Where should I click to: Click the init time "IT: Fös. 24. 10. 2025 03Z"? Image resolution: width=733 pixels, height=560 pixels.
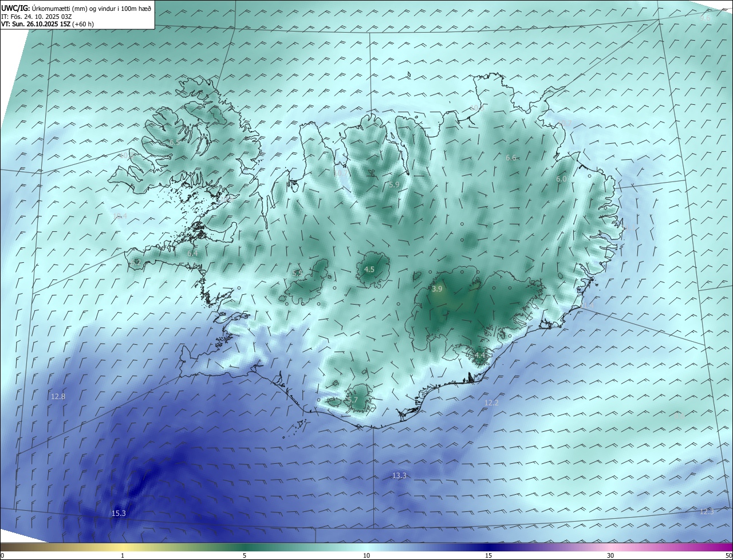pos(36,16)
